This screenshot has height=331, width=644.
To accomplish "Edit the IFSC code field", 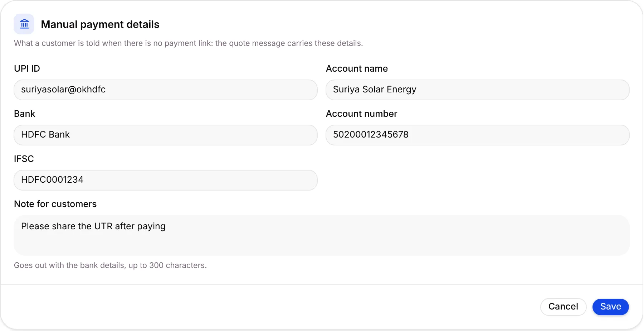I will click(166, 180).
